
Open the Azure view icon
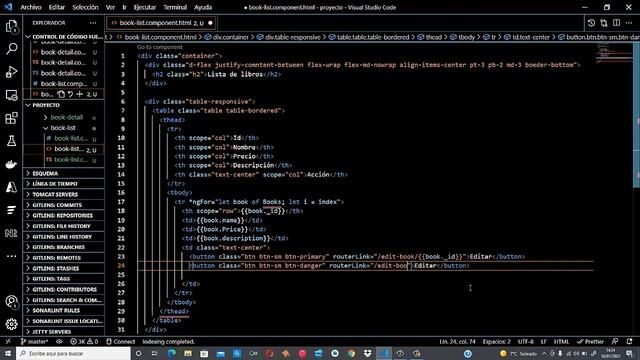tap(11, 187)
